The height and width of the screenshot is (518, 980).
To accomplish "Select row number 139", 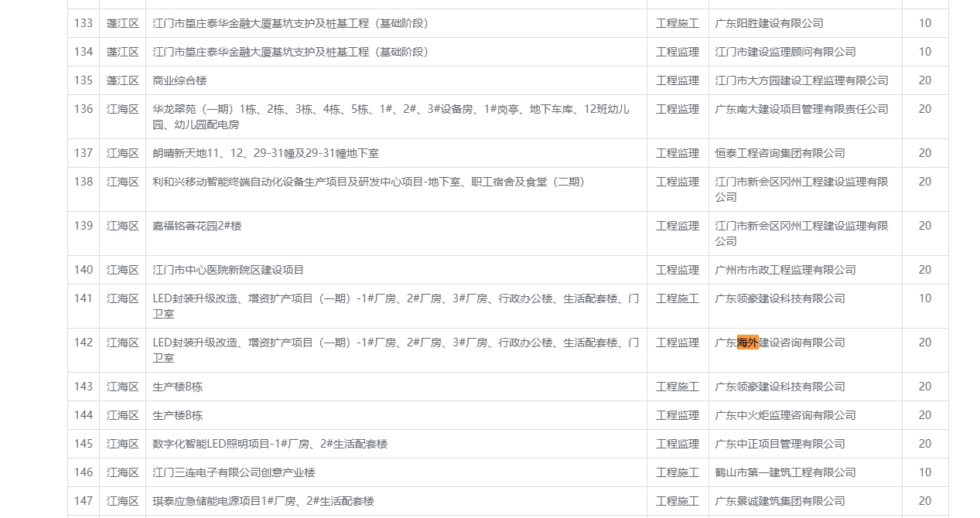I will click(84, 226).
